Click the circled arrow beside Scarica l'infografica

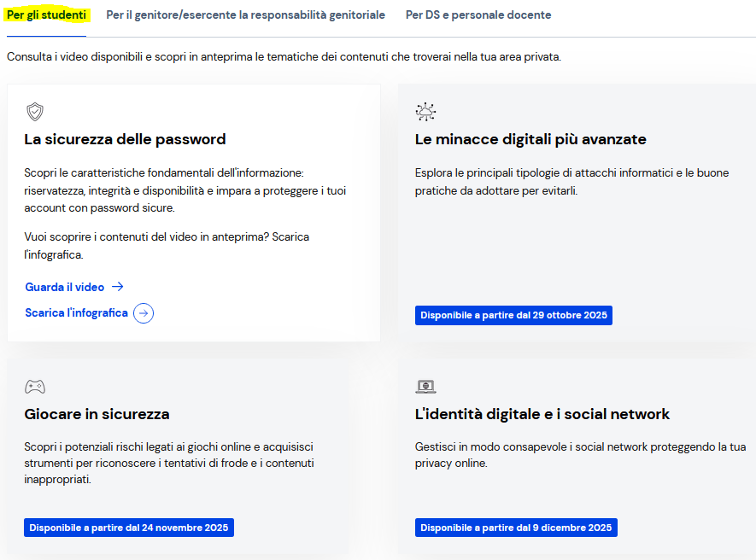(144, 313)
